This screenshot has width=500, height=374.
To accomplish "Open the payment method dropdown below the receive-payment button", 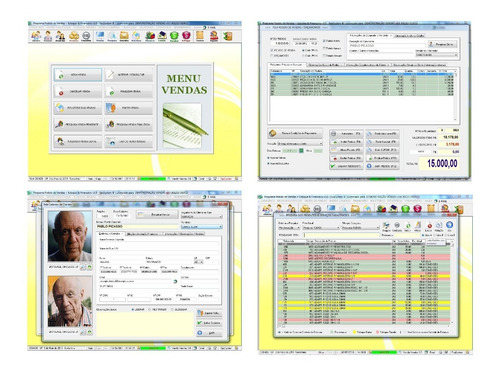I will 299,144.
